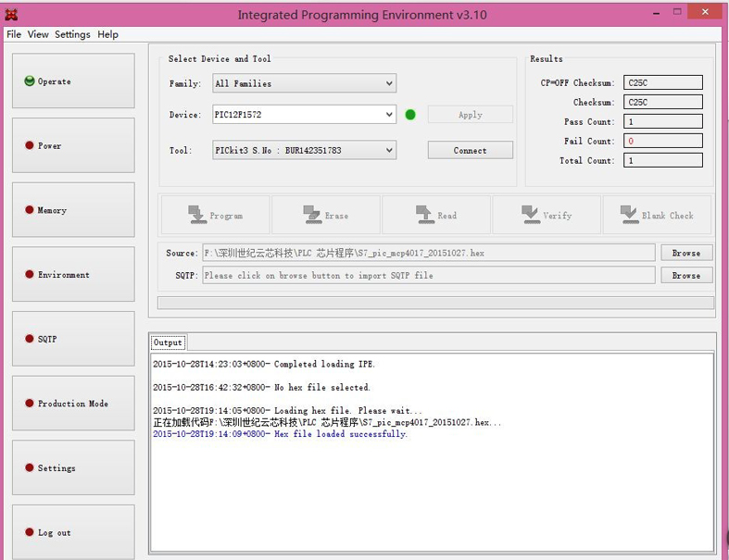Click the Blank Check button

tap(657, 215)
